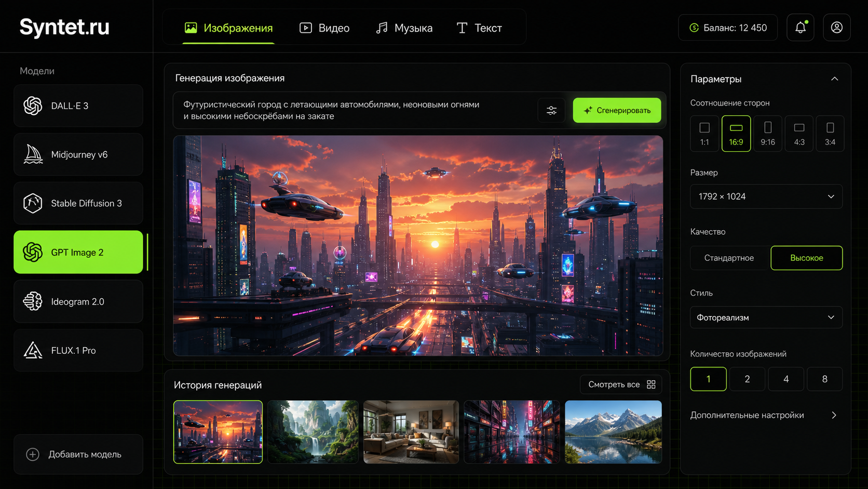Set image count to 4
Screen dimensions: 868x489
coord(786,379)
